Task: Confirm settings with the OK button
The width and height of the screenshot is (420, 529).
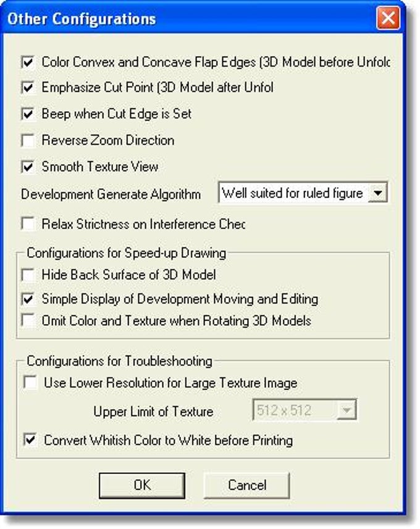Action: click(142, 485)
